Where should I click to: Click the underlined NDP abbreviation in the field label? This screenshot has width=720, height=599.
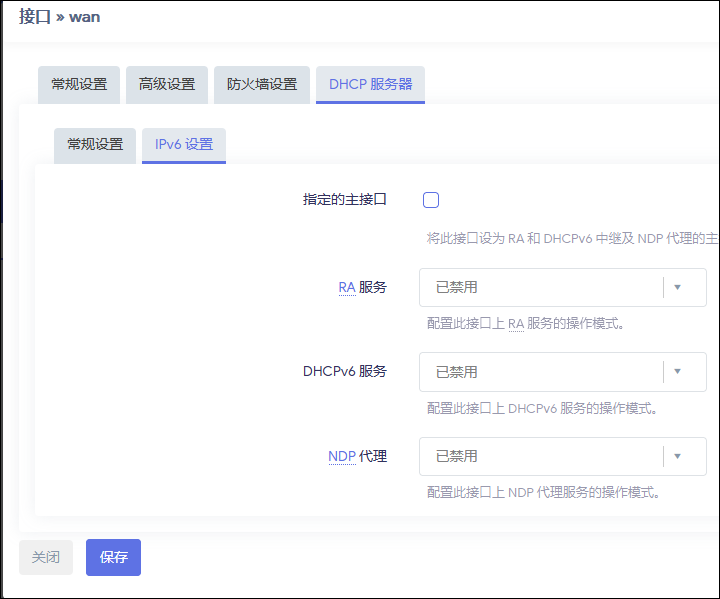click(342, 457)
